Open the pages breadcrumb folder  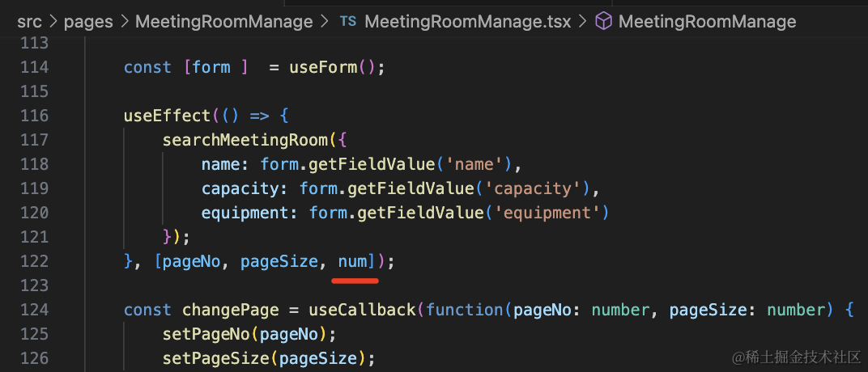coord(88,22)
